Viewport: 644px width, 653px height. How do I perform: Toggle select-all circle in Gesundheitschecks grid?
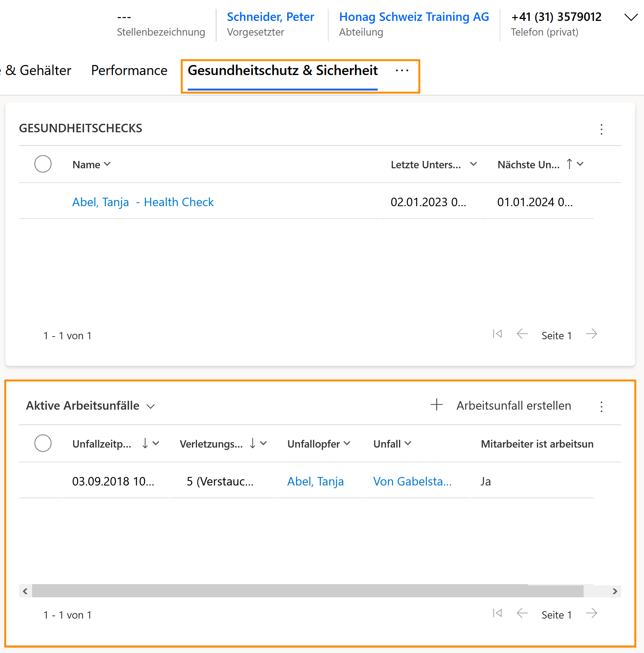tap(43, 164)
